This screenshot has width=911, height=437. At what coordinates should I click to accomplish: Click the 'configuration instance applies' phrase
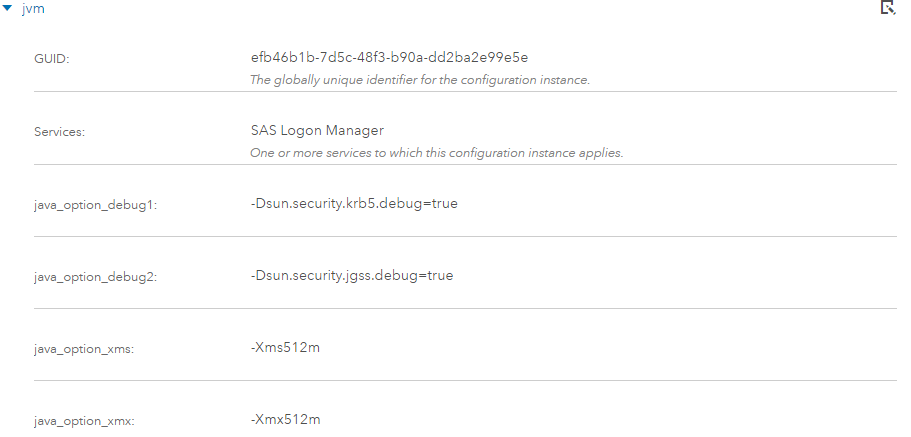(549, 153)
